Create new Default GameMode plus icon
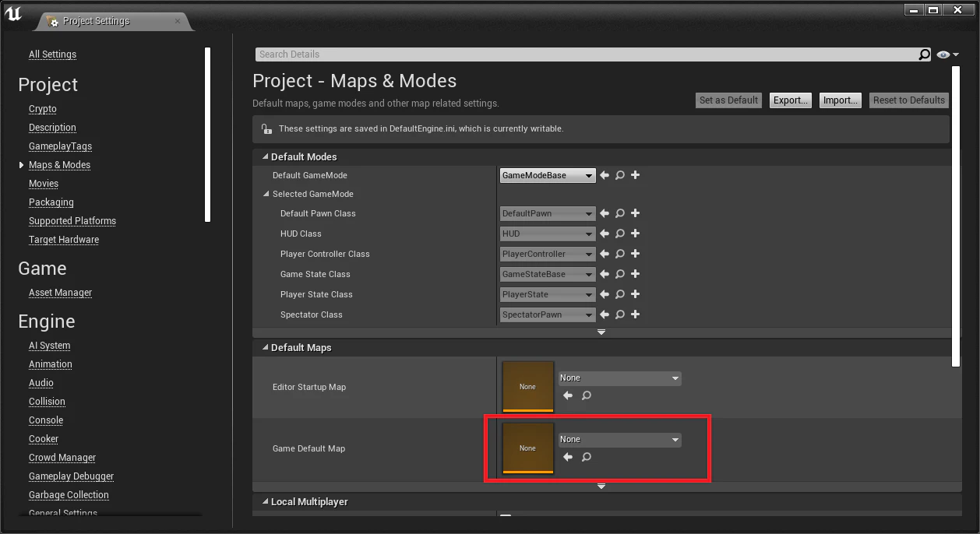The height and width of the screenshot is (534, 980). pos(636,175)
